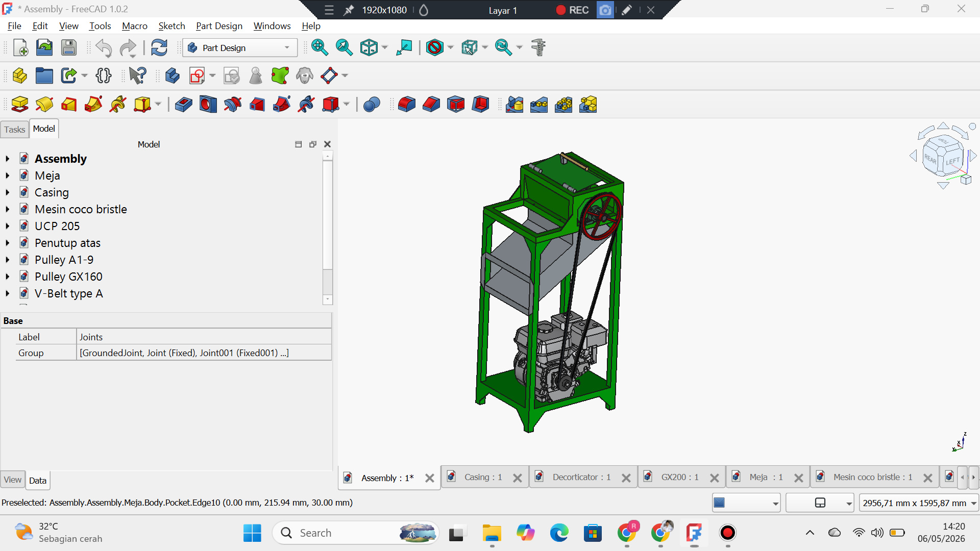Open the Part Design menu
The width and height of the screenshot is (980, 551).
pyautogui.click(x=219, y=26)
